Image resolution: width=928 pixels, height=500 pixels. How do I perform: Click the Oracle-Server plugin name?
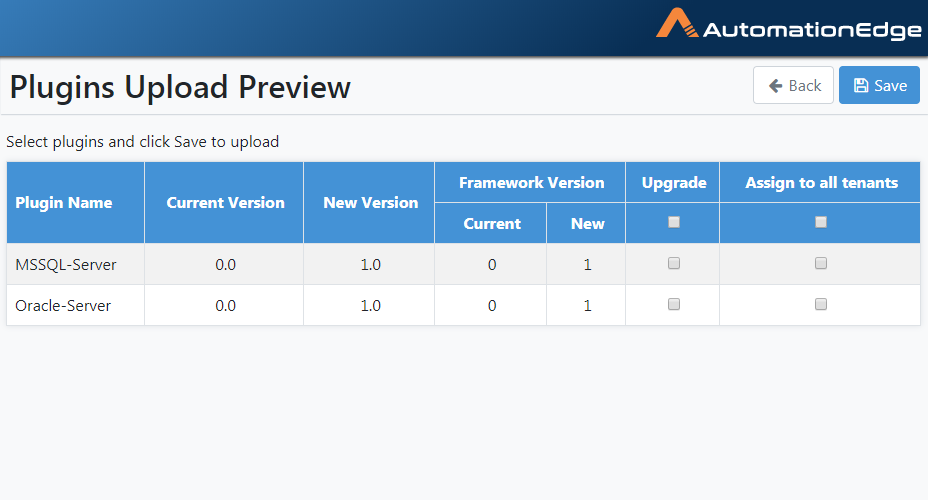click(63, 305)
